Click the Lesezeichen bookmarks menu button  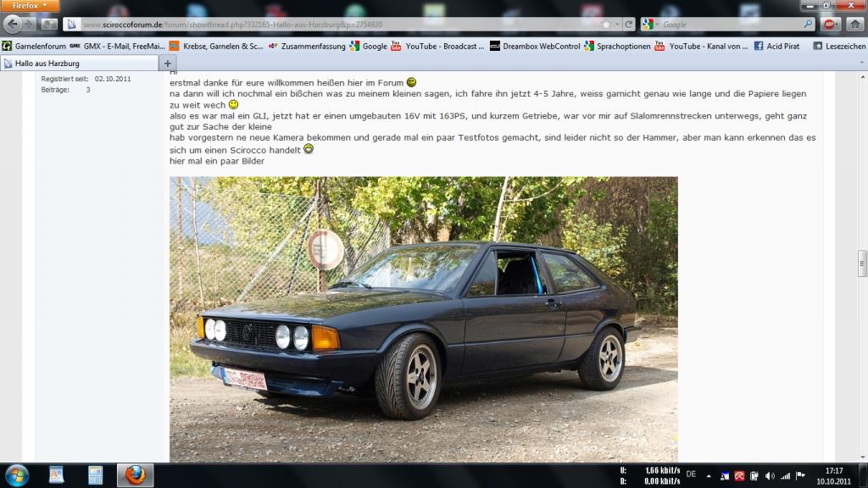click(839, 46)
